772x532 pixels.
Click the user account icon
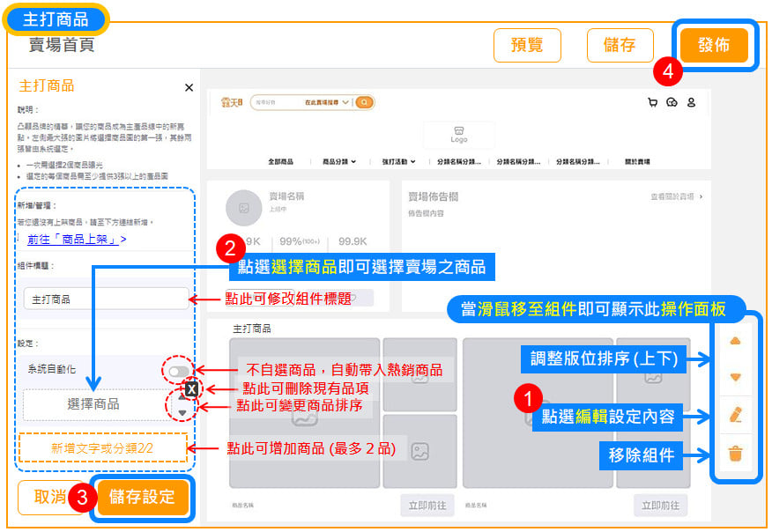[x=691, y=102]
